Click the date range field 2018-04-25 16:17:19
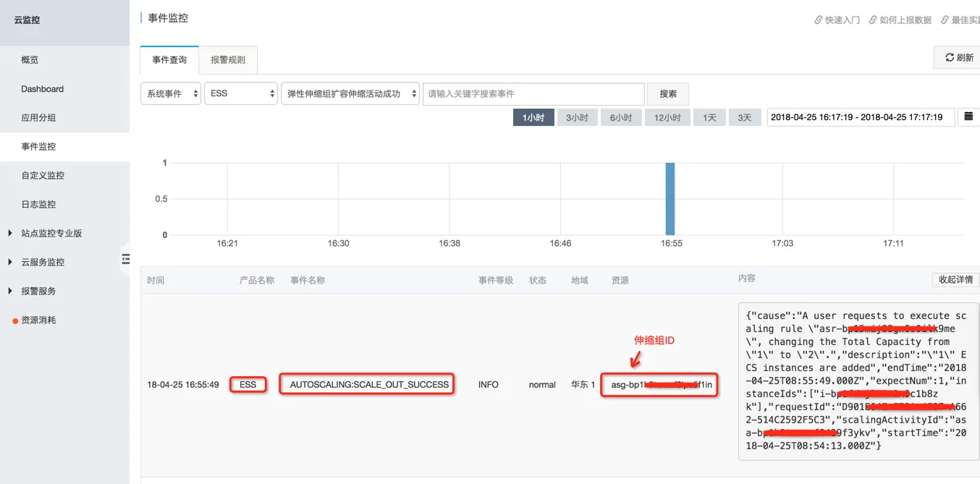This screenshot has width=980, height=484. point(861,117)
